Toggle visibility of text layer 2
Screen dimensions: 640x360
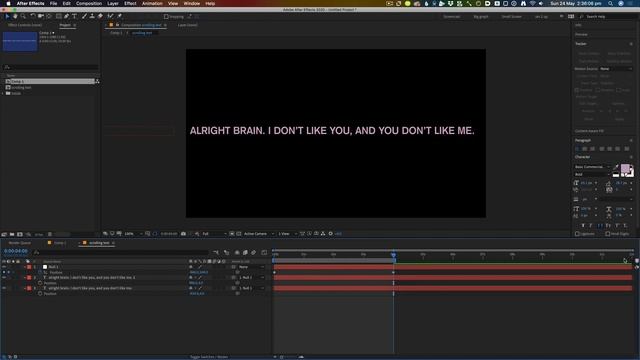[4, 278]
